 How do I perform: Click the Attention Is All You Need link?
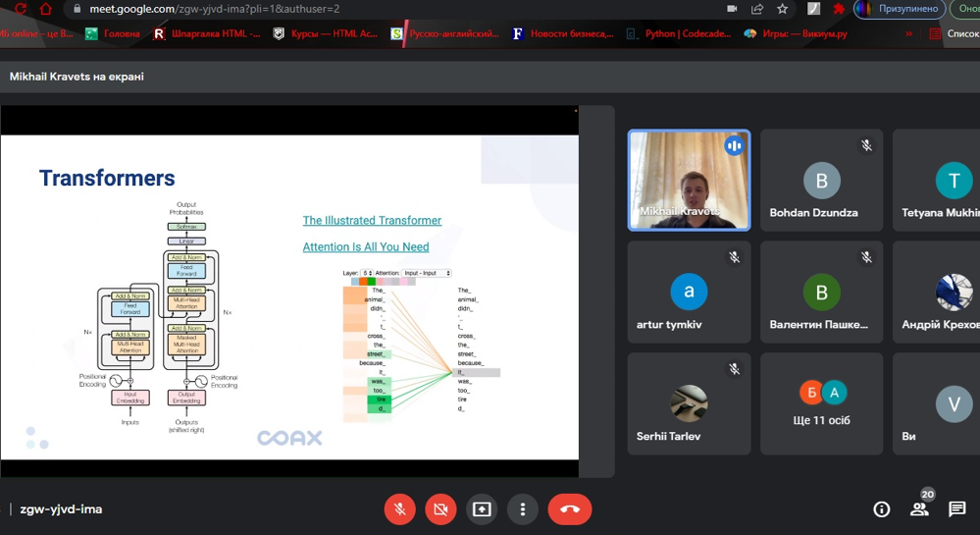point(365,247)
